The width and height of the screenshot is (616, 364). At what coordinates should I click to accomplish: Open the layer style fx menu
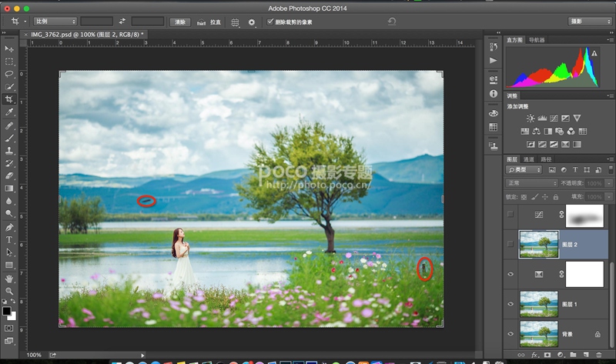click(x=534, y=355)
